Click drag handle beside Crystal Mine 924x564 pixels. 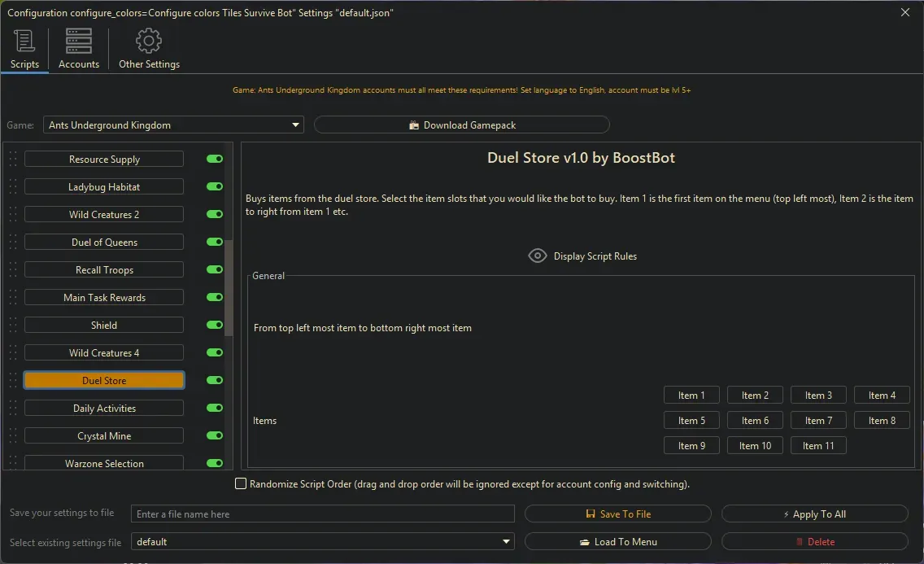pyautogui.click(x=12, y=436)
